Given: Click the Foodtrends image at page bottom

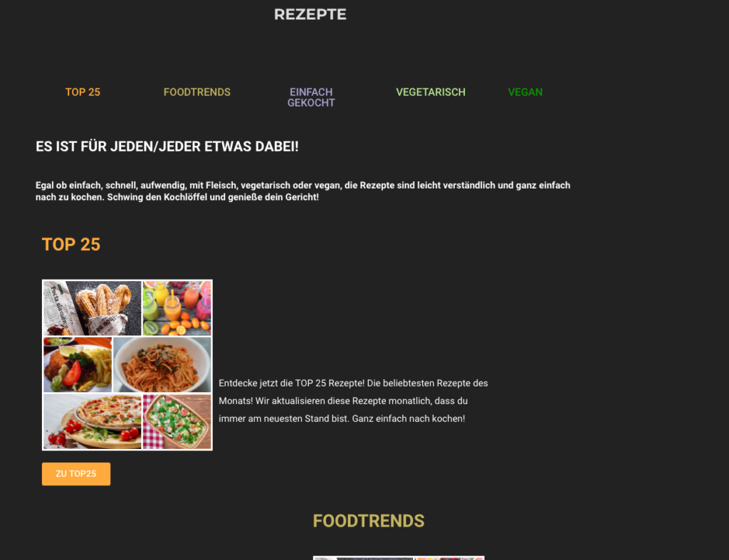Looking at the screenshot, I should coord(399,558).
